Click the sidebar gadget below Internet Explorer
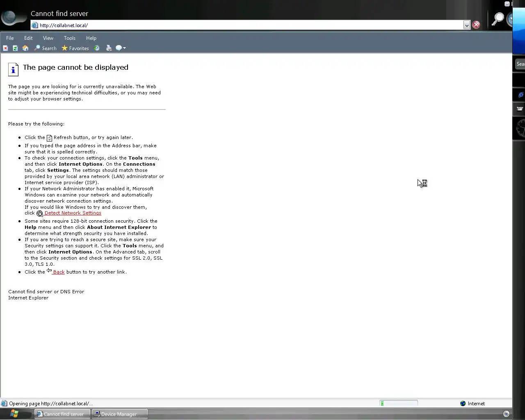525x420 pixels. [x=520, y=109]
